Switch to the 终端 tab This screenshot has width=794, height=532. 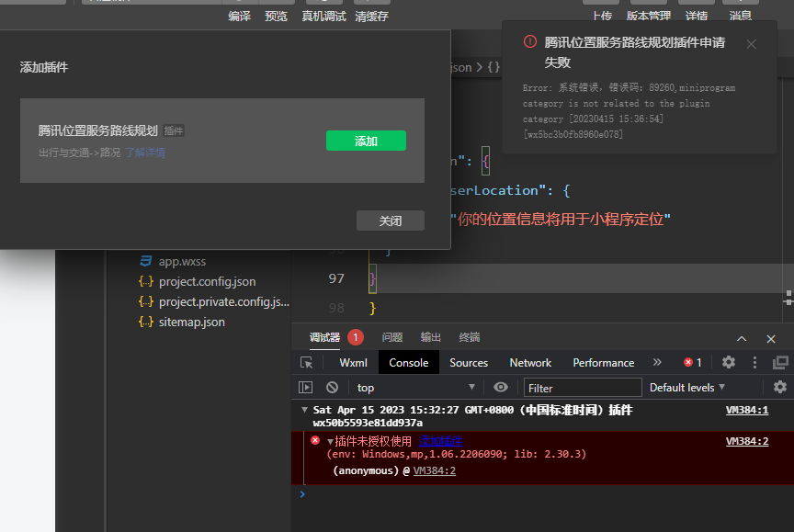point(469,337)
